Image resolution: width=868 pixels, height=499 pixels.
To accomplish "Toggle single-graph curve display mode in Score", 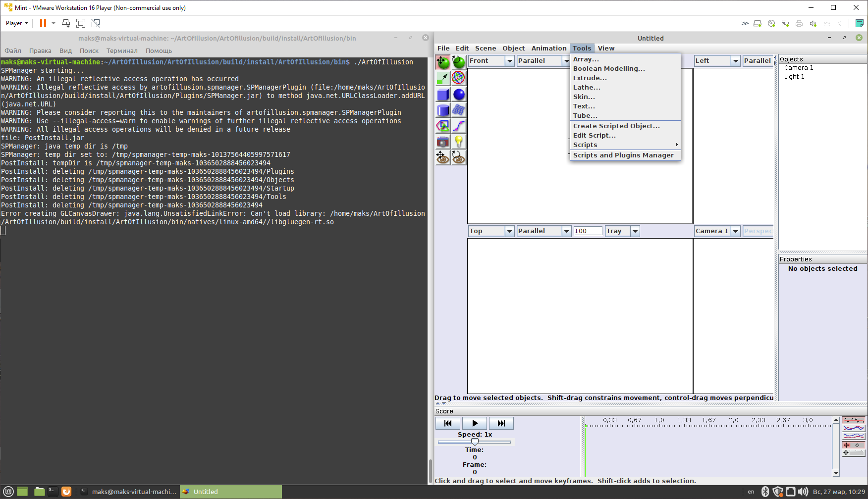I will pyautogui.click(x=853, y=428).
